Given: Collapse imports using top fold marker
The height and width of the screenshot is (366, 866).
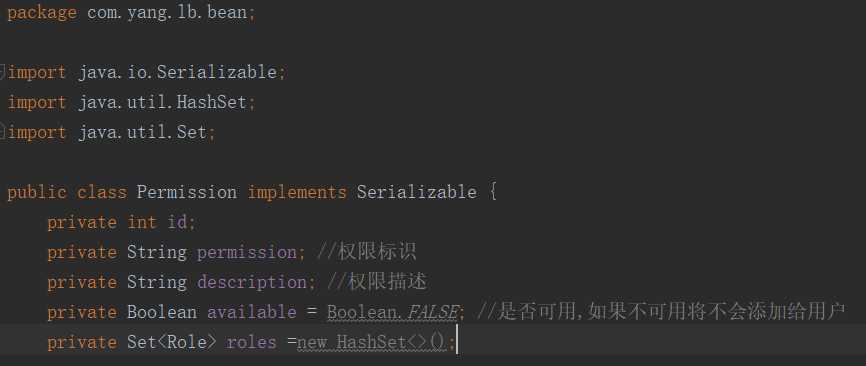Looking at the screenshot, I should tap(2, 72).
